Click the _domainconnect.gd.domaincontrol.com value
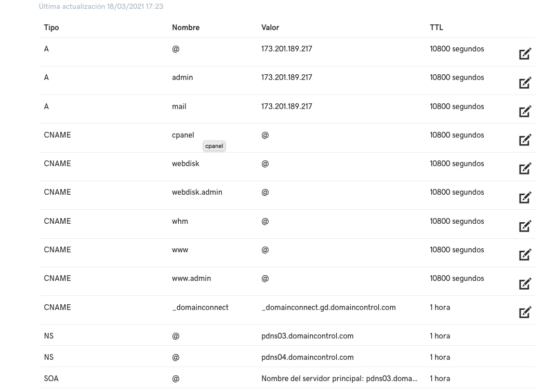This screenshot has width=543, height=392. pos(328,307)
